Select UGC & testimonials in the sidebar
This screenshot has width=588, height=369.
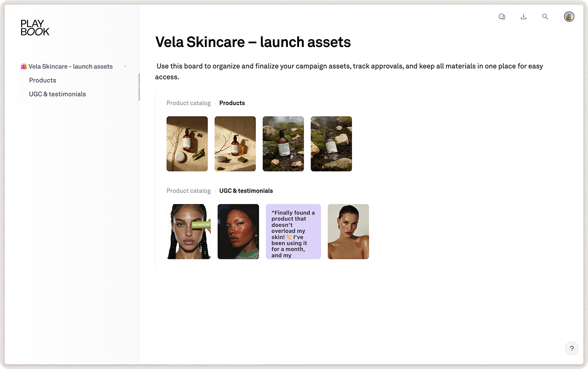coord(57,94)
